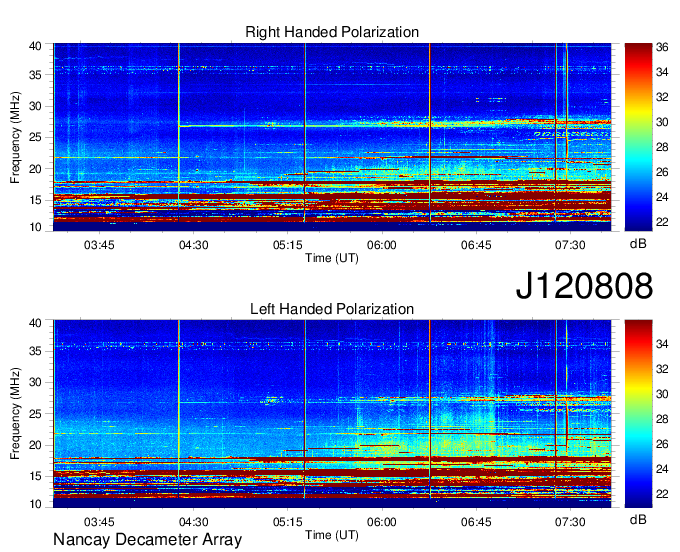Click "03:45" time tick of Left Handed plot
Image resolution: width=680 pixels, height=552 pixels.
click(99, 522)
